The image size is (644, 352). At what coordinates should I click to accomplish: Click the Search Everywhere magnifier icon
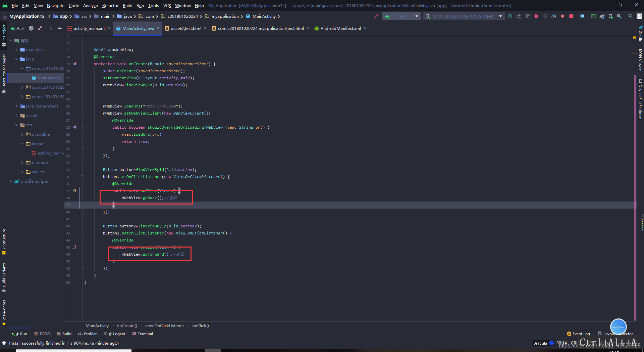(631, 16)
